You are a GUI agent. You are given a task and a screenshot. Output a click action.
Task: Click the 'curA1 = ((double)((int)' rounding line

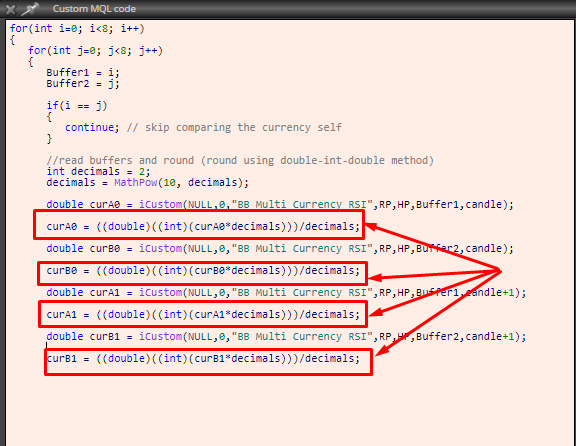[x=203, y=314]
